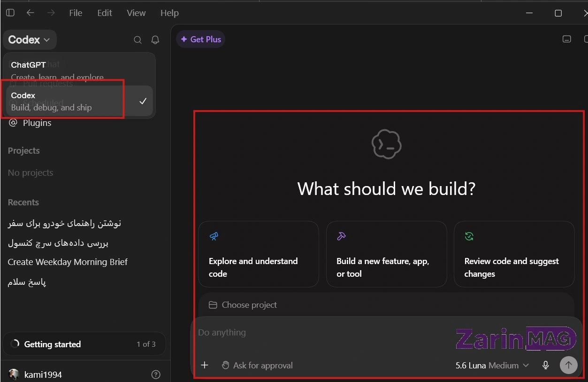Click the plus icon to add attachment
Image resolution: width=588 pixels, height=382 pixels.
pos(205,365)
